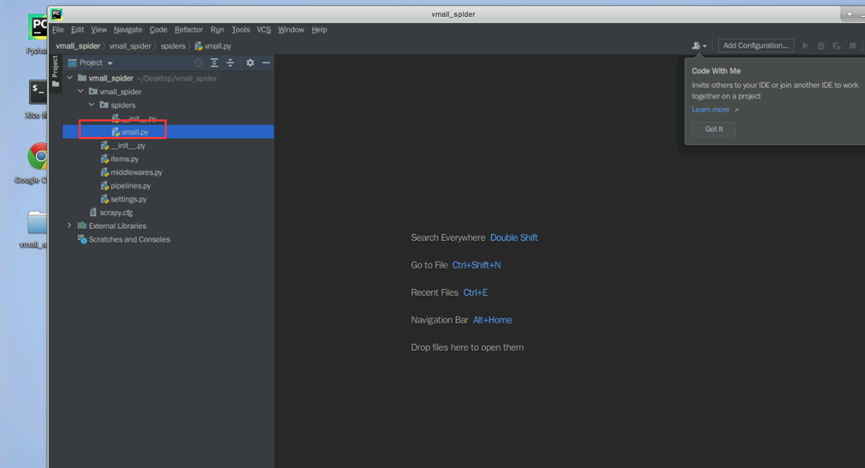Click Got It in the Code With Me popup

[x=713, y=129]
